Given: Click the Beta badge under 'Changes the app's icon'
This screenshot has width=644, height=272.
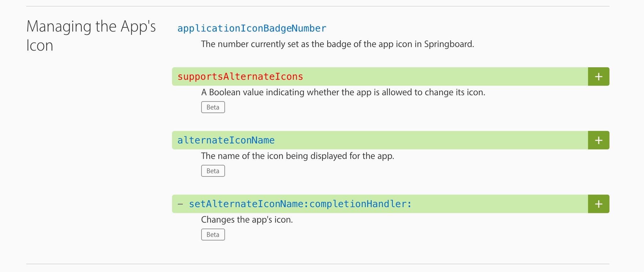Looking at the screenshot, I should point(213,235).
